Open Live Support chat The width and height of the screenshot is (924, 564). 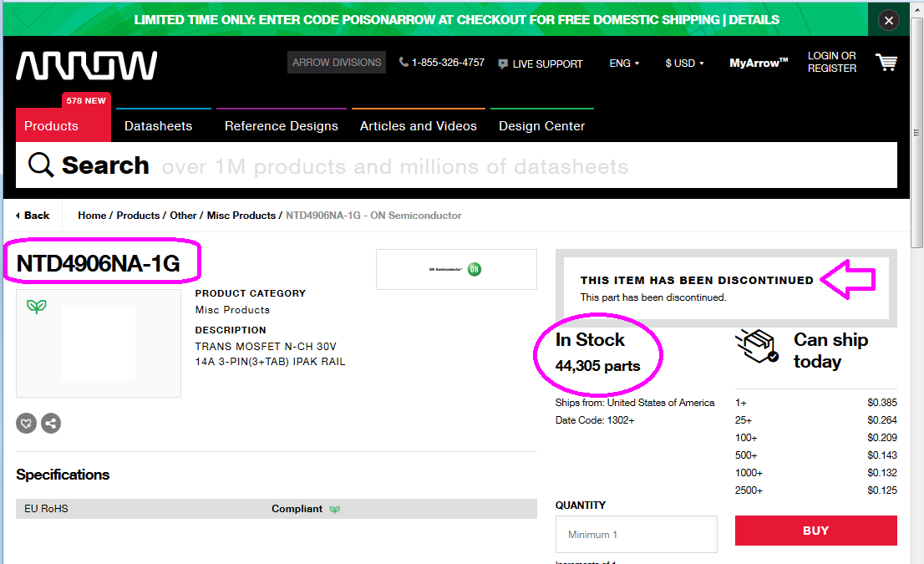[541, 64]
